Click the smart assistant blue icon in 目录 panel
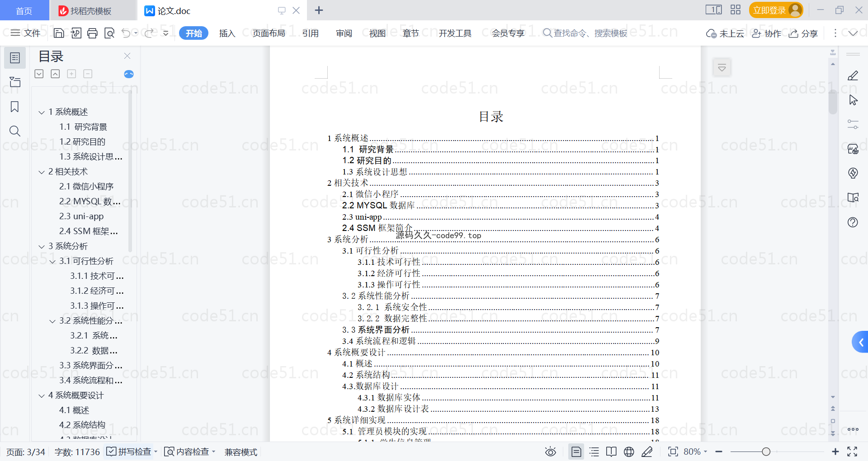Screen dimensions: 868x461 (129, 74)
